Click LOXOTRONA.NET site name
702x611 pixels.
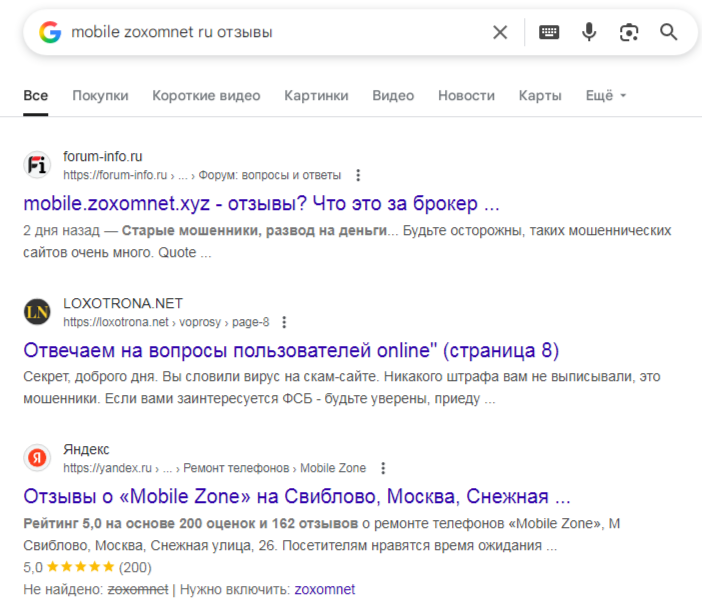(x=123, y=303)
